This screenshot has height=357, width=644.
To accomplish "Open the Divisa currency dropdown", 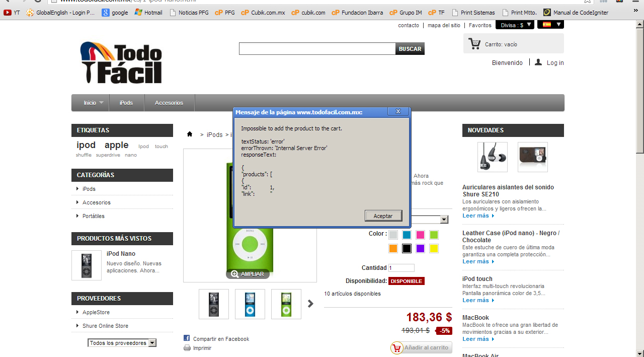I will (515, 25).
